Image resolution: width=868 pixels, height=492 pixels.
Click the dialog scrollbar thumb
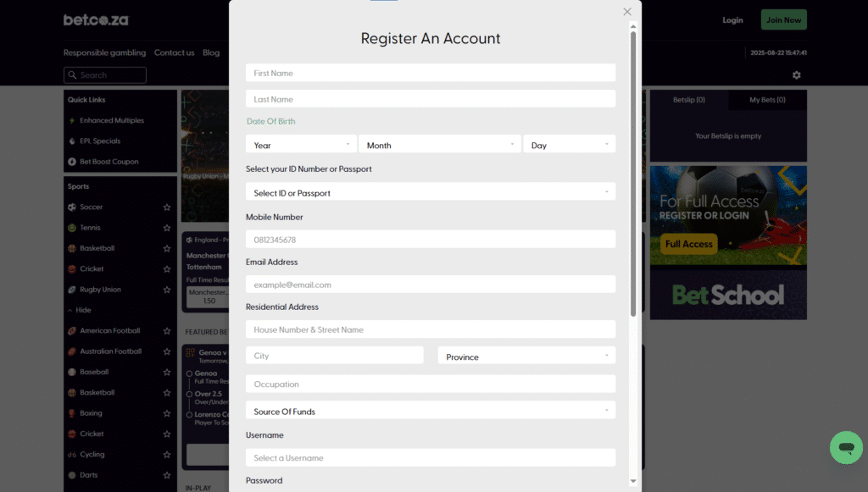633,174
